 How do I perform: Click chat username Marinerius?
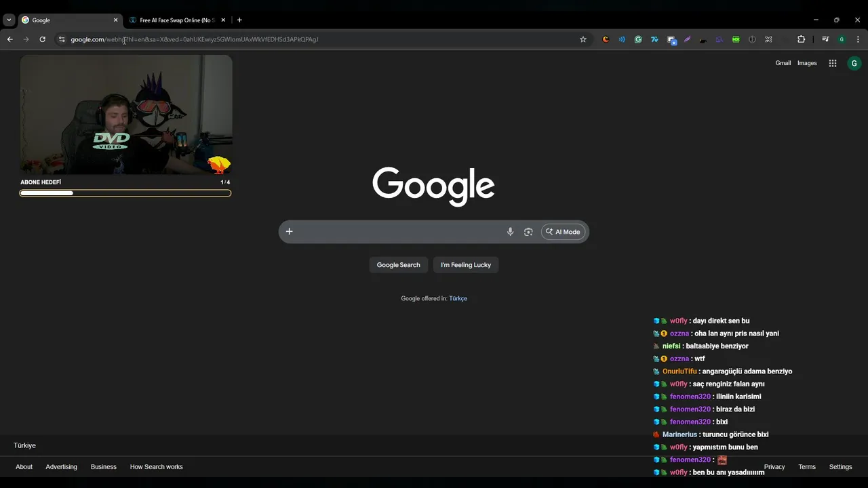point(679,434)
